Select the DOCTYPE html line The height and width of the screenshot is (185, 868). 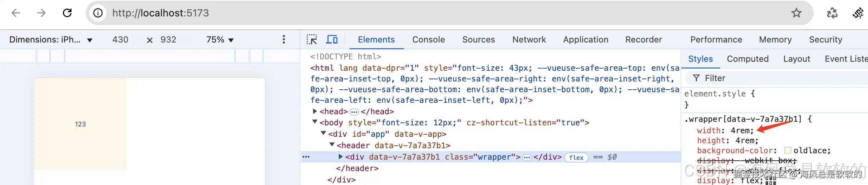tap(346, 56)
